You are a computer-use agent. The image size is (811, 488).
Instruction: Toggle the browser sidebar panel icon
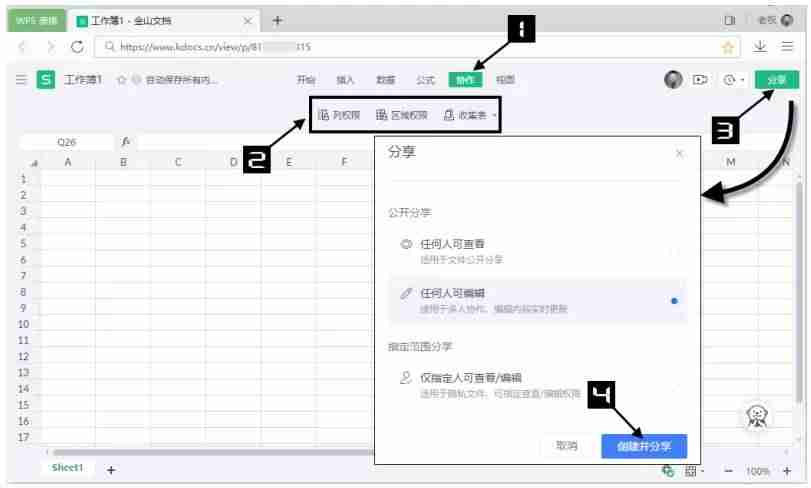click(x=730, y=20)
